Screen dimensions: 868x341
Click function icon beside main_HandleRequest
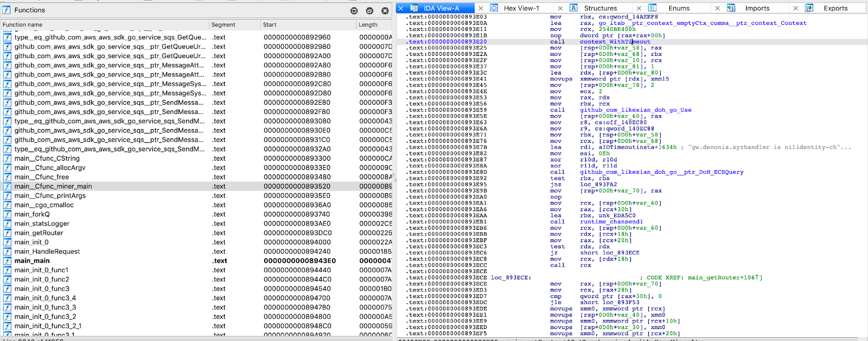pos(7,251)
